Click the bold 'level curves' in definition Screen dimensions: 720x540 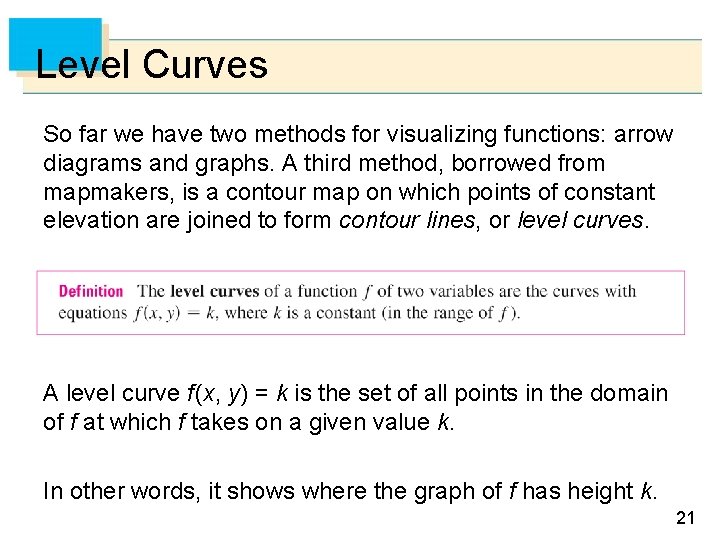(215, 292)
